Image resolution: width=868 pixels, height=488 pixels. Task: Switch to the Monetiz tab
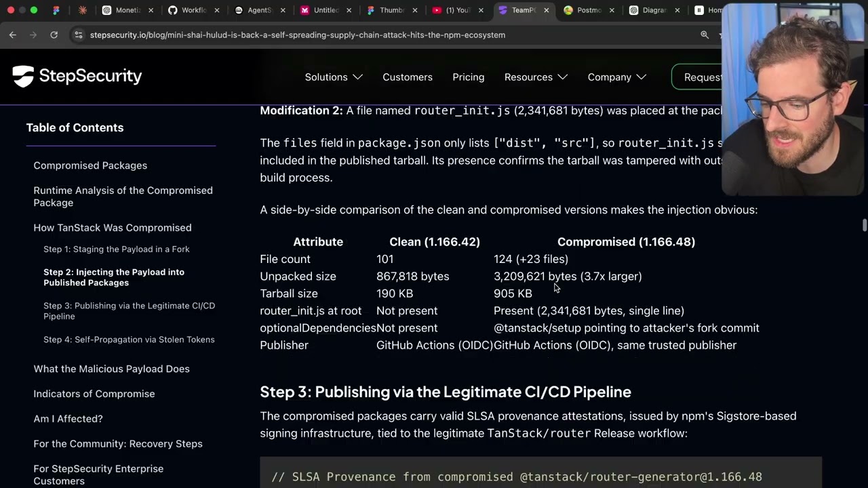tap(127, 10)
